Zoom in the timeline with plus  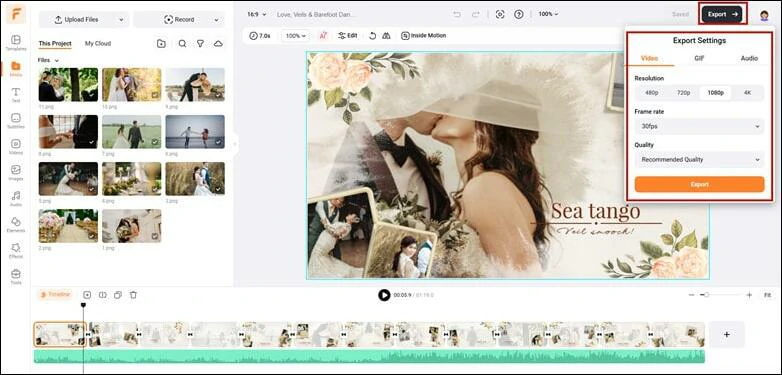(x=749, y=295)
